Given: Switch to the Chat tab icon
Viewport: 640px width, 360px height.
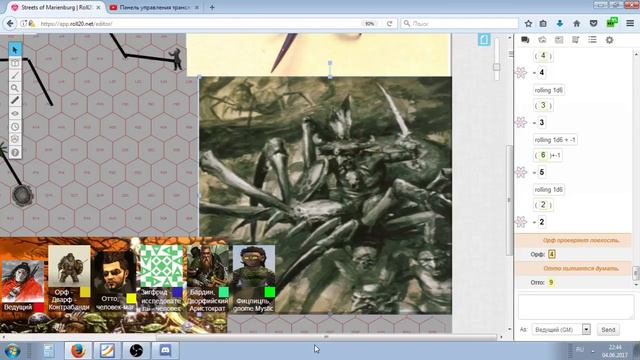Looking at the screenshot, I should 525,40.
